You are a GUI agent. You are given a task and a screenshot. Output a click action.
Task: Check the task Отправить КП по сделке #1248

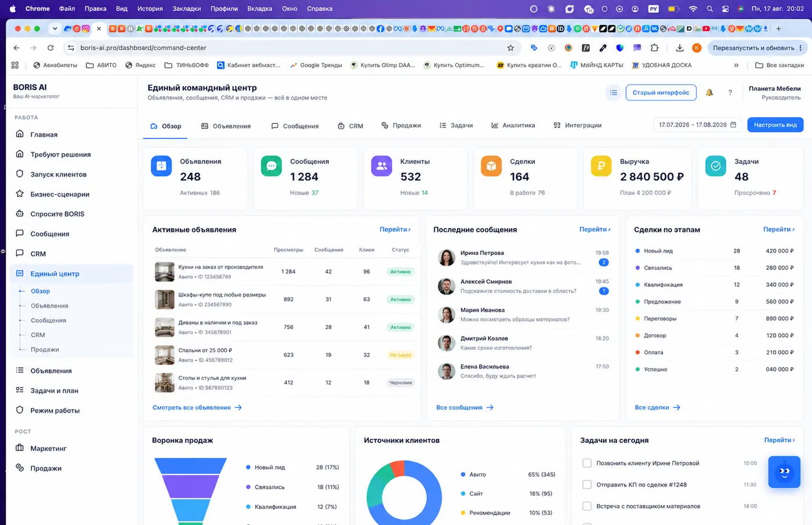pos(587,484)
